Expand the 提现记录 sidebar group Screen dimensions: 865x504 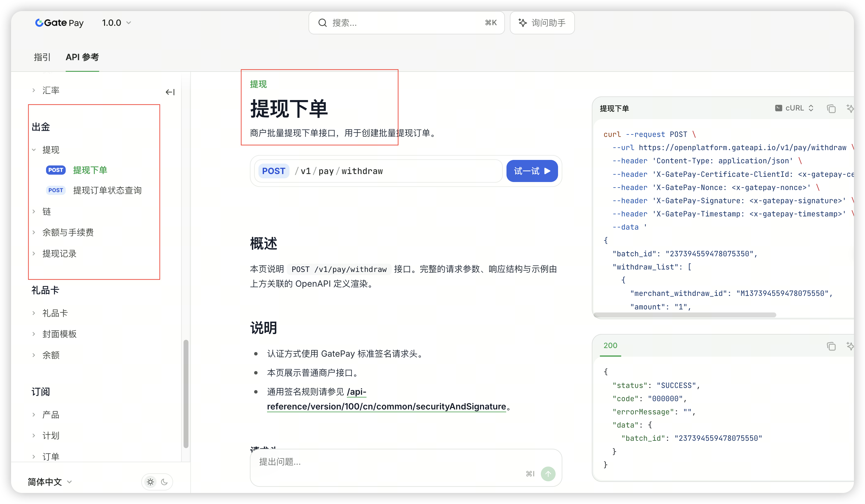34,254
